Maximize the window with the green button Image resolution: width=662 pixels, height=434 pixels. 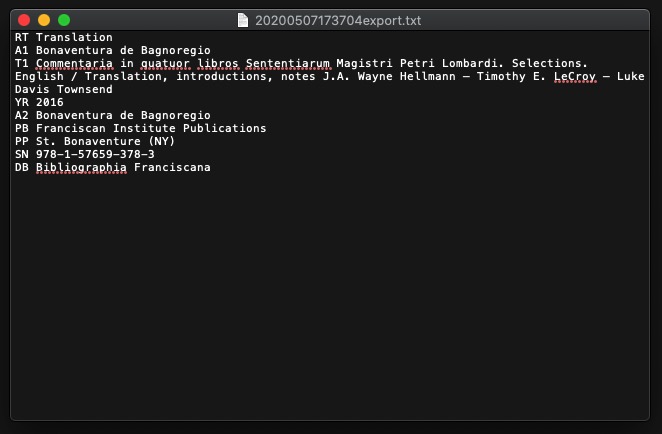click(64, 20)
